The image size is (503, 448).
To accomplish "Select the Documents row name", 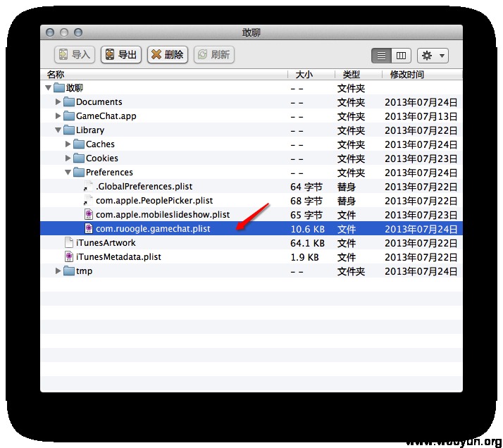I will (99, 102).
